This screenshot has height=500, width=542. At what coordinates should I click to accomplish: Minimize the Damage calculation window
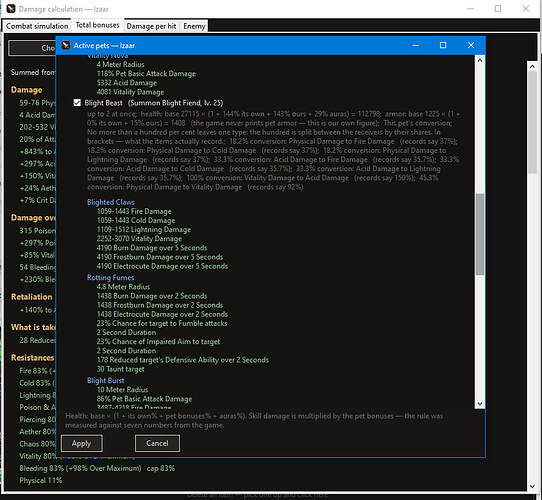point(470,9)
